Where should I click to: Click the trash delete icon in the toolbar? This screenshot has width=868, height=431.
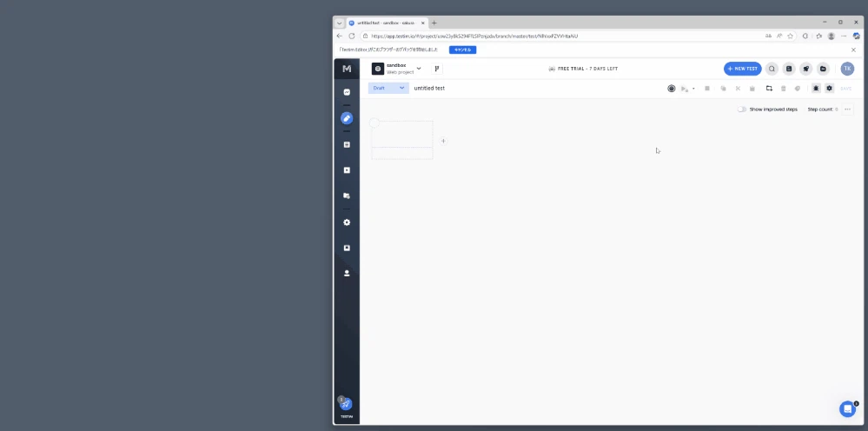(784, 89)
